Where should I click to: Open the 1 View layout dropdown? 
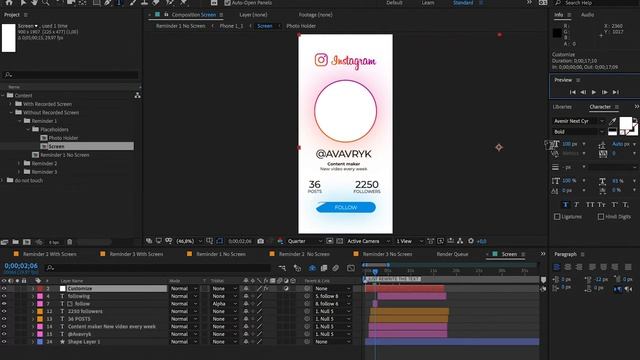coord(409,241)
